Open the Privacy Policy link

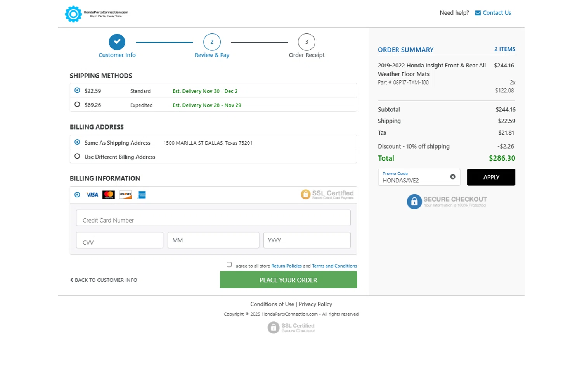(x=315, y=304)
